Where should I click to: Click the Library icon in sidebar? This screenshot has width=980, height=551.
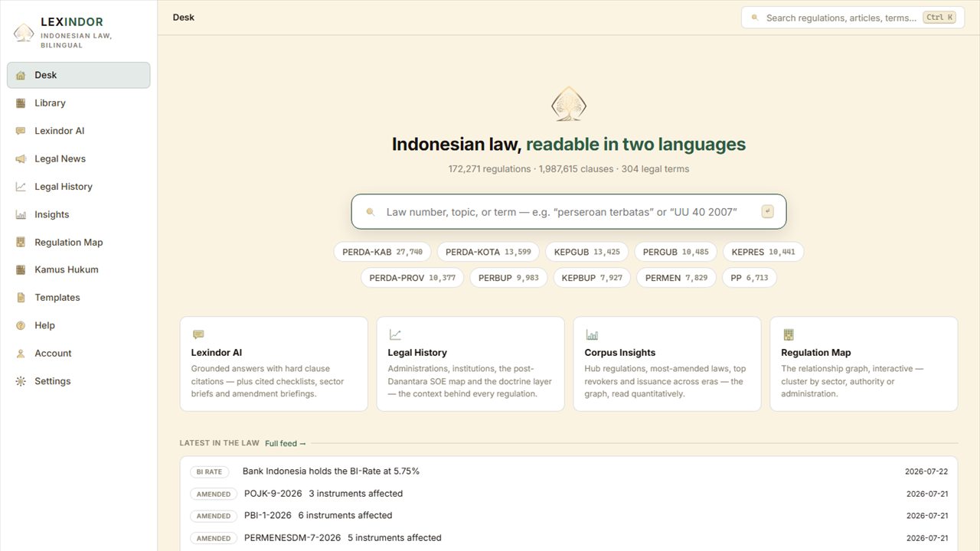tap(21, 103)
